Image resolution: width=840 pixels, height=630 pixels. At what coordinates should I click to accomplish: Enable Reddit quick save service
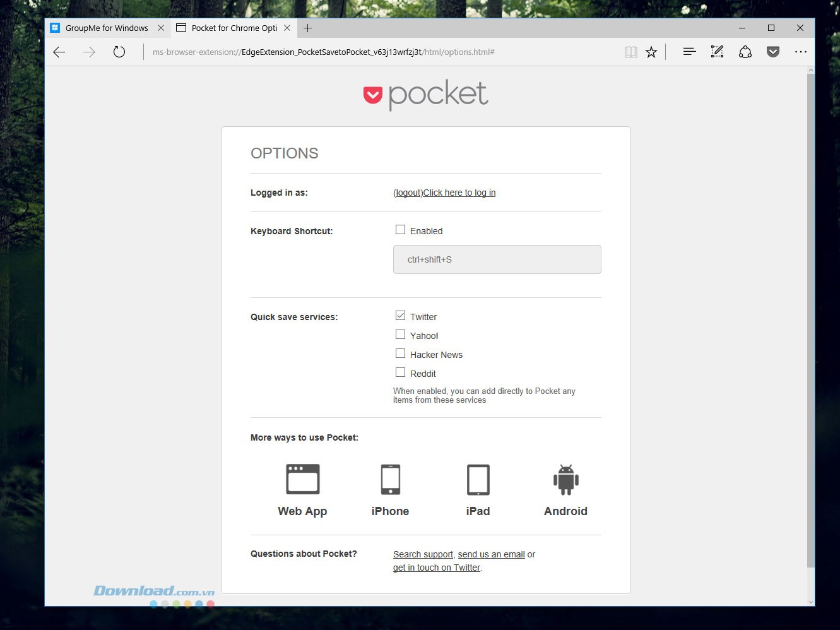[400, 372]
